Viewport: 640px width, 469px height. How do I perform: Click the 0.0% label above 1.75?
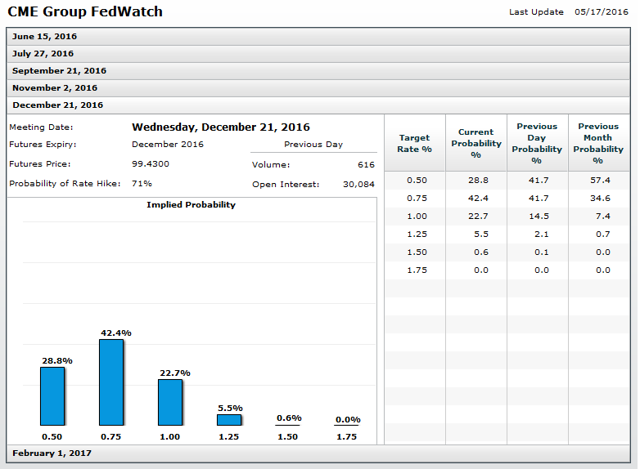(348, 420)
